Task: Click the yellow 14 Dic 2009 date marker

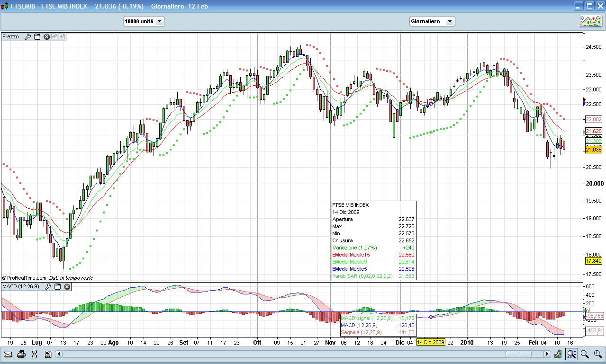Action: (x=431, y=342)
